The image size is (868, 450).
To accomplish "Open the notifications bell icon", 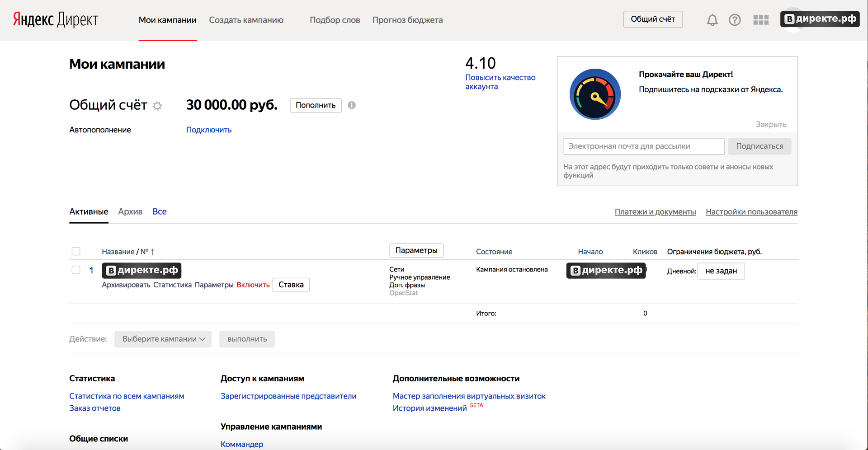I will [x=712, y=20].
